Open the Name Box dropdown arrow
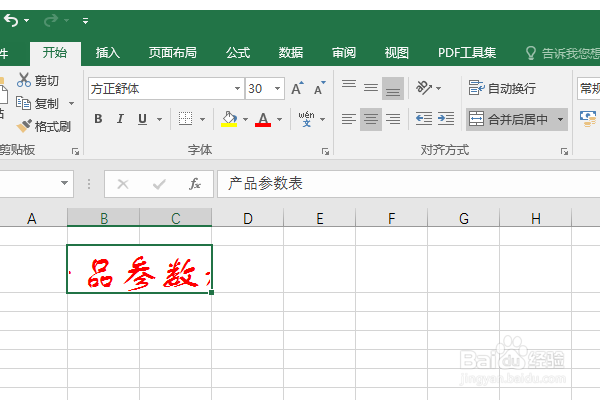The height and width of the screenshot is (400, 600). point(64,183)
